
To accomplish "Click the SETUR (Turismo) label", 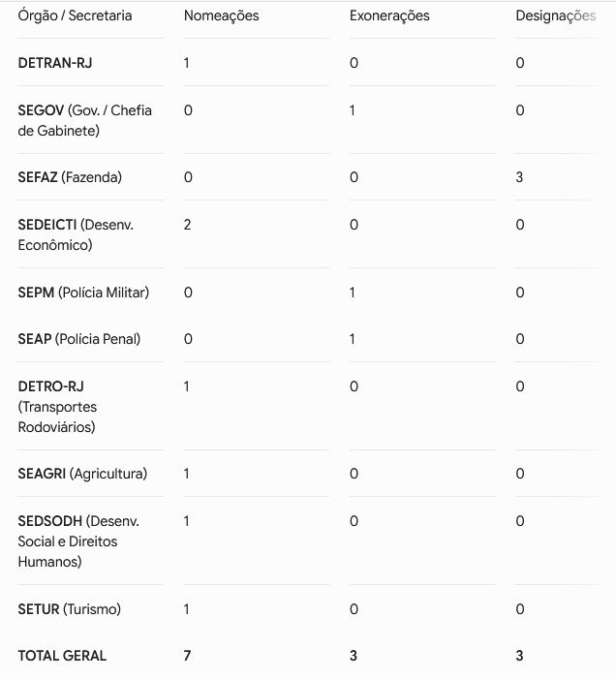I will pyautogui.click(x=70, y=609).
